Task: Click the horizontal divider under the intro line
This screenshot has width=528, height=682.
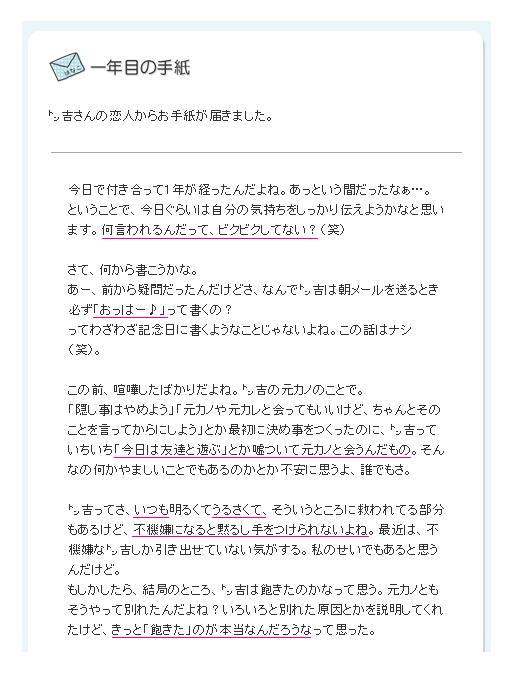Action: (257, 152)
